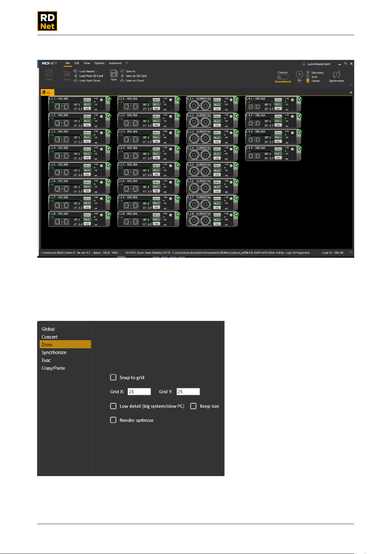Open the Edit menu
This screenshot has width=392, height=554.
click(77, 63)
